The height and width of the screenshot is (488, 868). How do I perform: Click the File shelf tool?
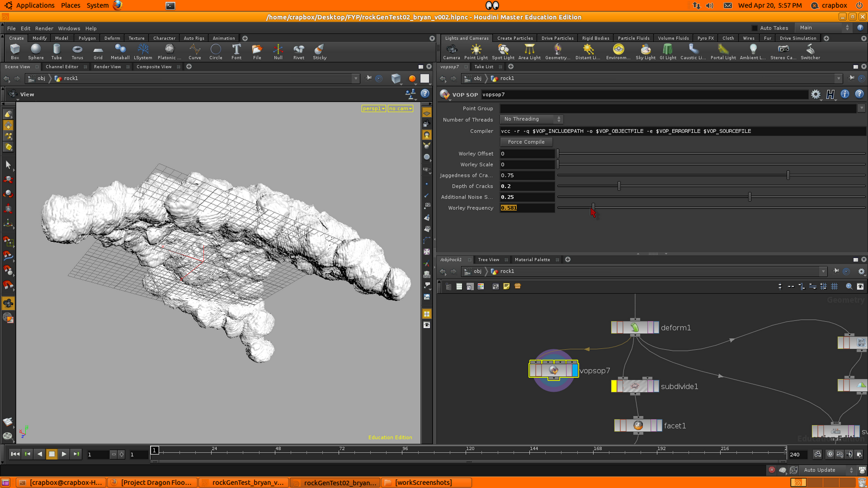[257, 52]
